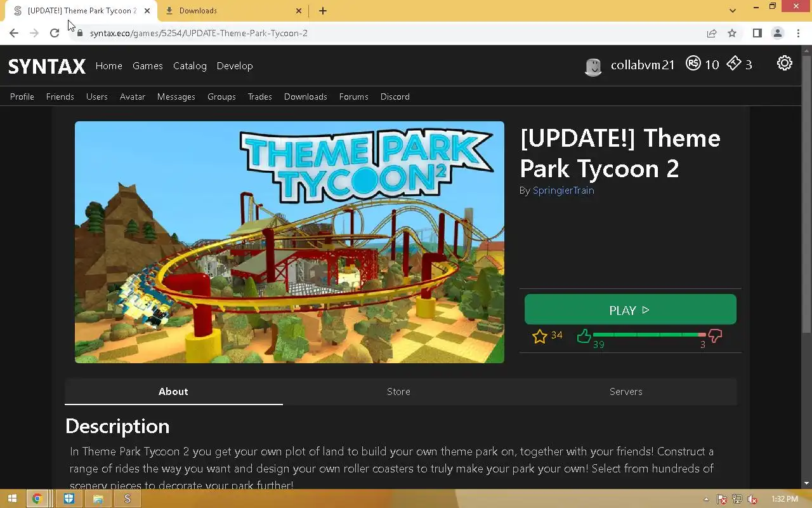Viewport: 812px width, 508px height.
Task: Click the Robux currency icon
Action: (693, 63)
